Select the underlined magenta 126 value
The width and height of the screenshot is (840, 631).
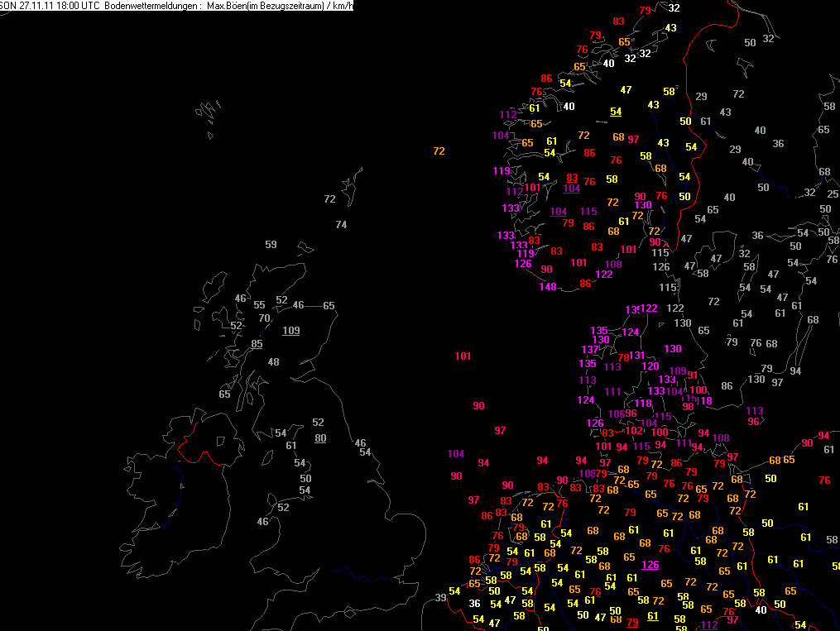click(x=650, y=565)
